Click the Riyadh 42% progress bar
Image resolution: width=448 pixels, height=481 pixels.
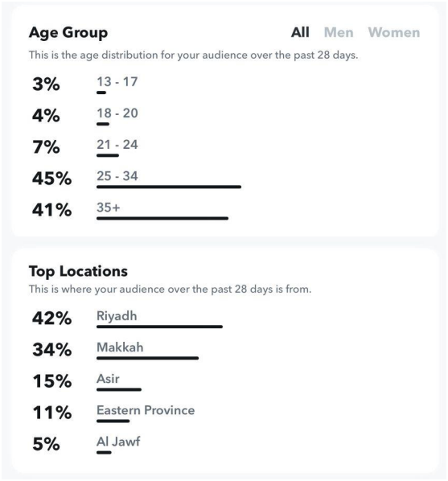[159, 327]
